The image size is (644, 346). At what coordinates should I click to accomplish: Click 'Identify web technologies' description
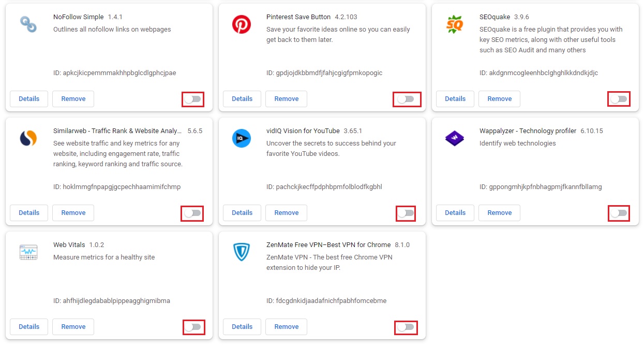click(x=518, y=143)
